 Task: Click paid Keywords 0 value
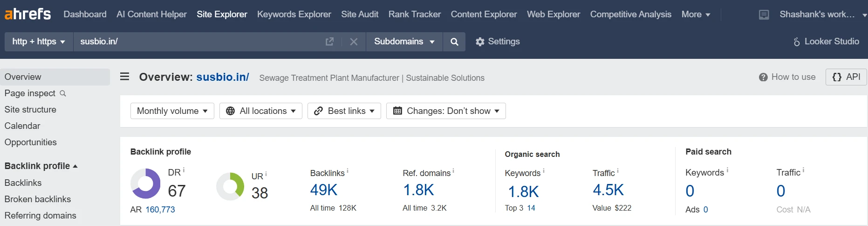point(690,191)
